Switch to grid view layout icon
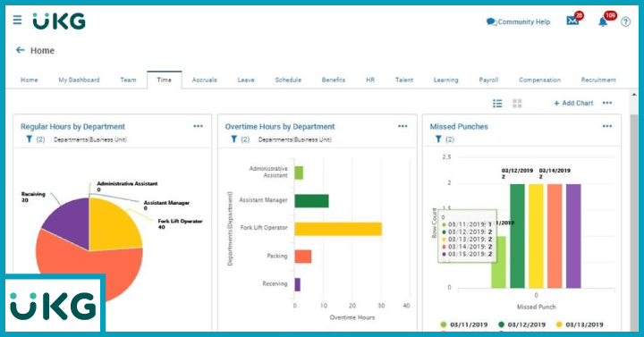This screenshot has height=337, width=644. point(517,104)
